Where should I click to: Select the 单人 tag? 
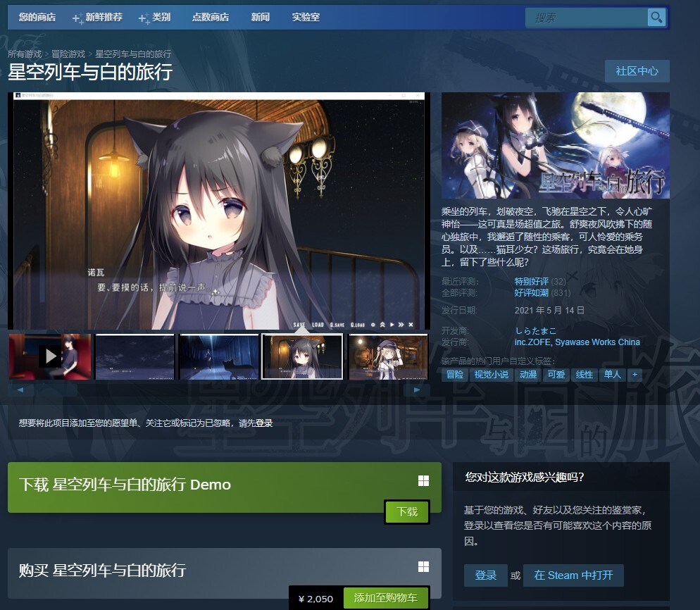click(x=613, y=375)
